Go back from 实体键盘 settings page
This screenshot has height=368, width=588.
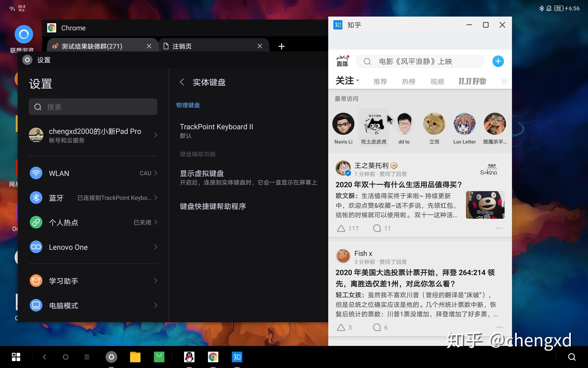pyautogui.click(x=182, y=82)
